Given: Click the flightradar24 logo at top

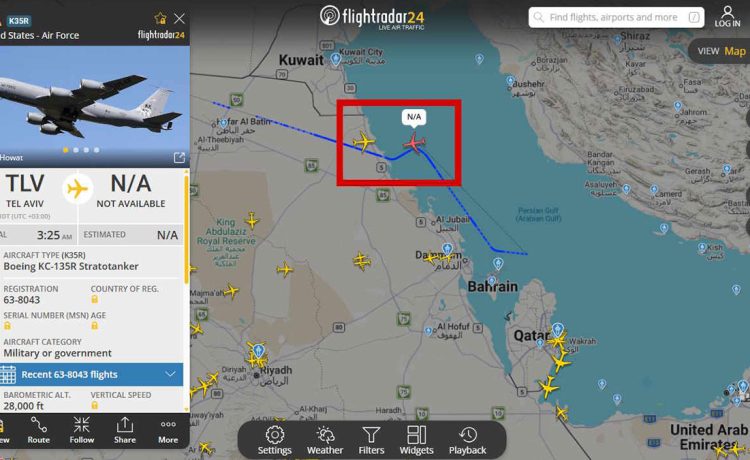Looking at the screenshot, I should coord(372,18).
